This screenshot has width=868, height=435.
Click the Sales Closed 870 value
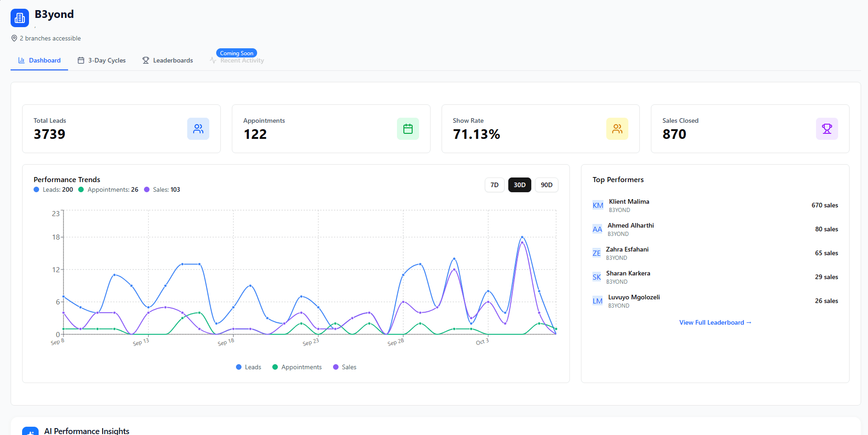coord(674,134)
